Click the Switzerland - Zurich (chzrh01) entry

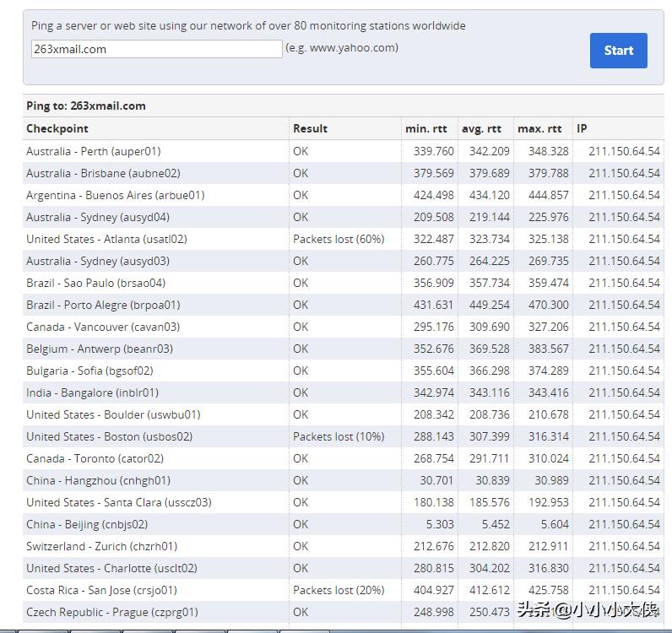101,546
